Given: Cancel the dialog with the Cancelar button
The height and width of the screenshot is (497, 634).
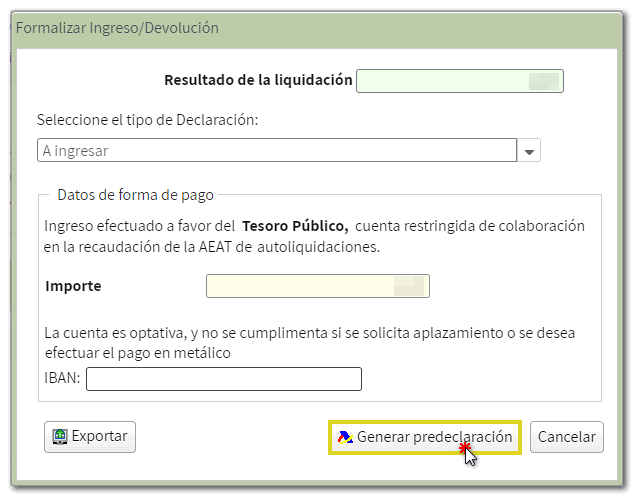Looking at the screenshot, I should (x=567, y=437).
